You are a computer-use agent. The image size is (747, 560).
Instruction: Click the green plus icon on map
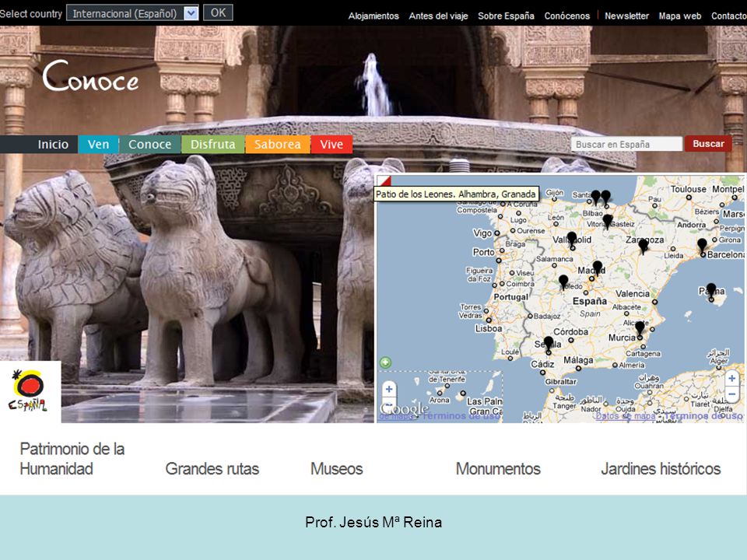pos(385,362)
